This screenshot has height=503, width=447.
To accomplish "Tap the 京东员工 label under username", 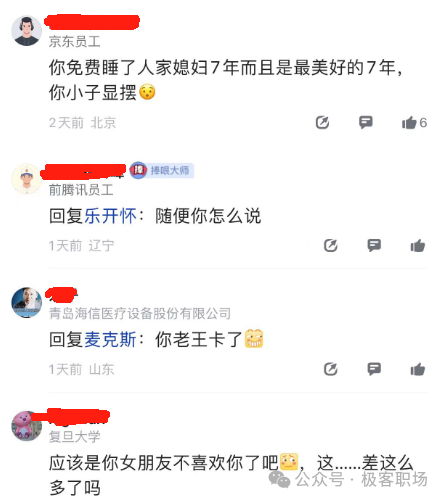I will 75,41.
